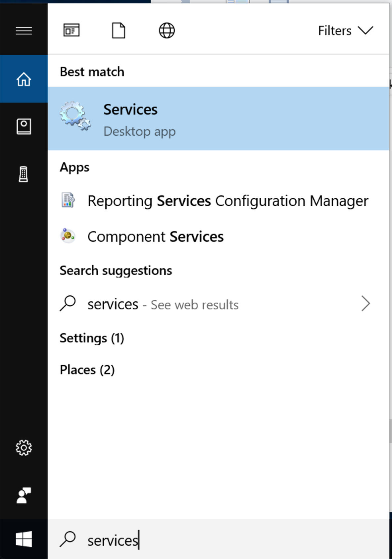Open Component Services app

pos(155,237)
